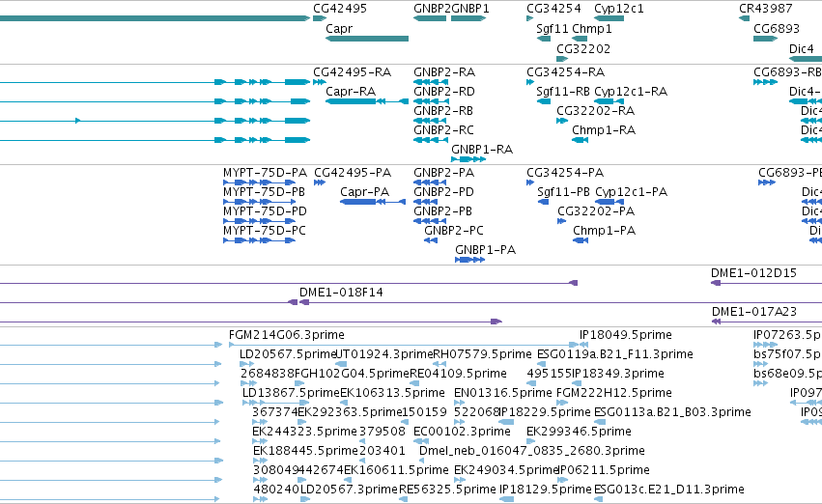
Task: Select the EK106313.5prime EST label
Action: pyautogui.click(x=393, y=393)
